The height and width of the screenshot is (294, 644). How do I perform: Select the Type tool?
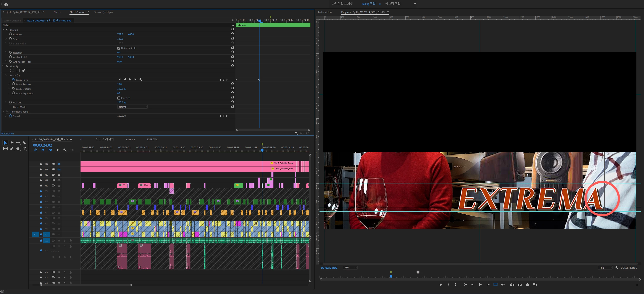click(24, 149)
